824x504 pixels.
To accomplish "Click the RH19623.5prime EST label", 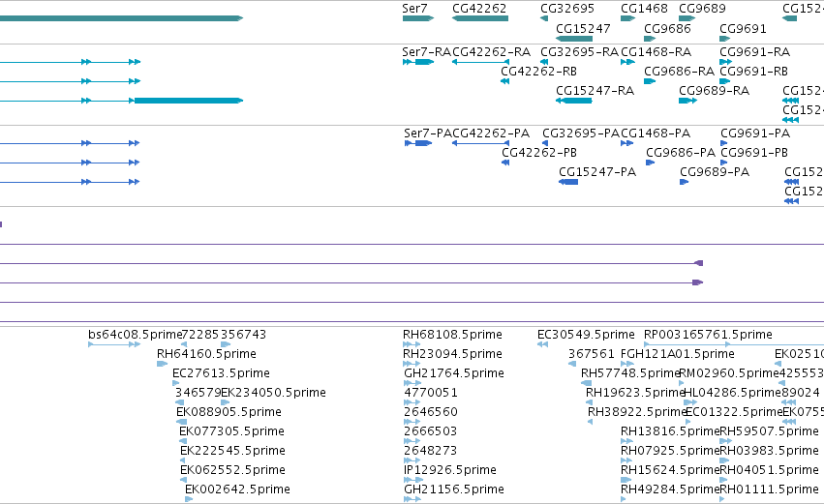I will [x=635, y=393].
